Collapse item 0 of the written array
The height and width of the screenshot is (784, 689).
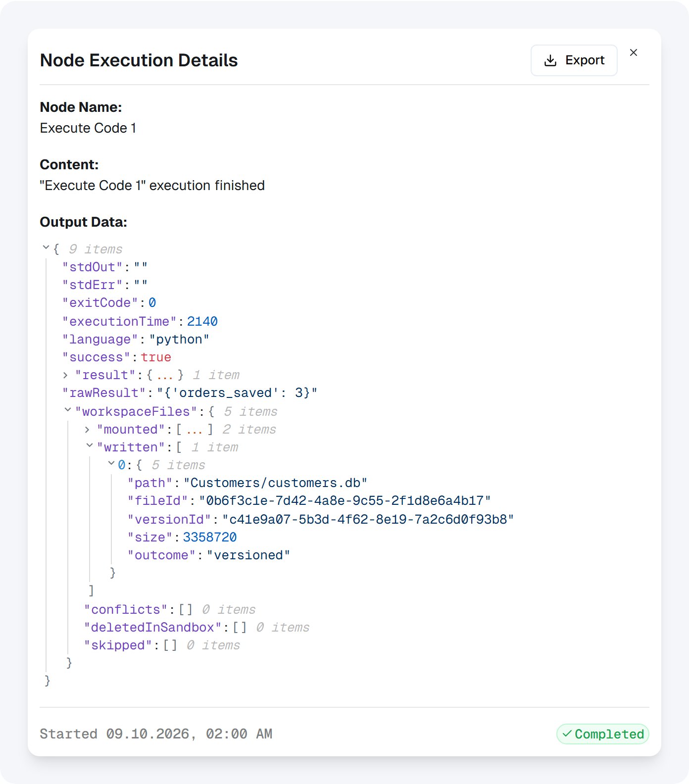(111, 463)
